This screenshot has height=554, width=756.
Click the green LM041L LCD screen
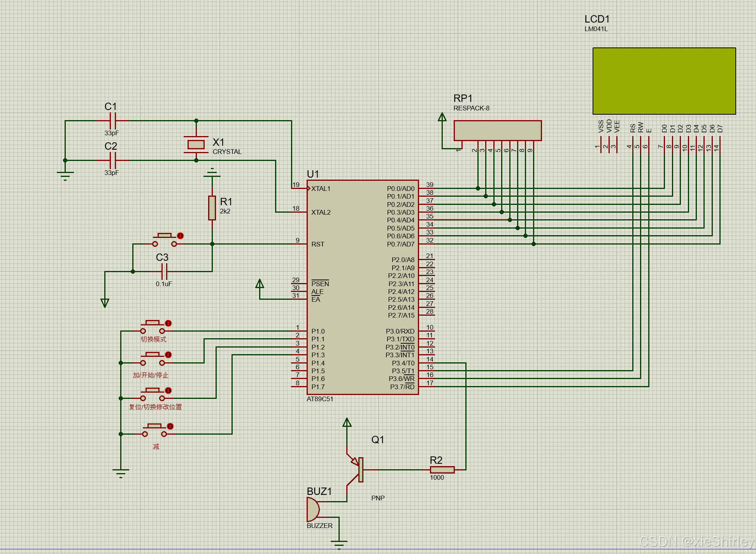[x=664, y=81]
